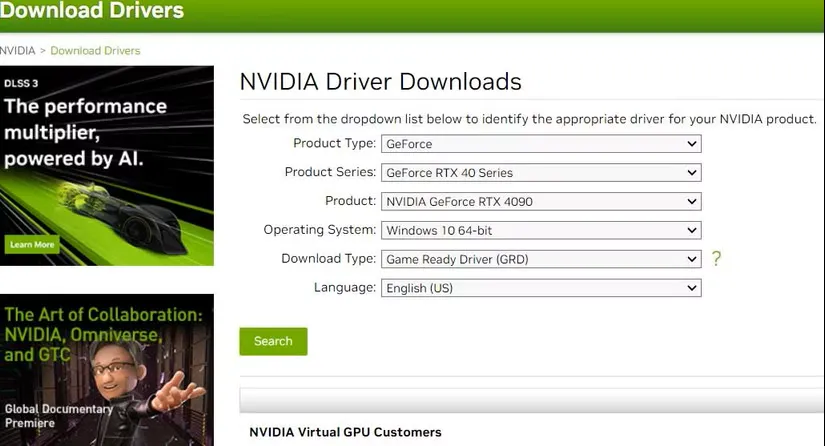This screenshot has width=825, height=446.
Task: Click the NVIDIA Virtual GPU Customers heading
Action: pyautogui.click(x=345, y=432)
